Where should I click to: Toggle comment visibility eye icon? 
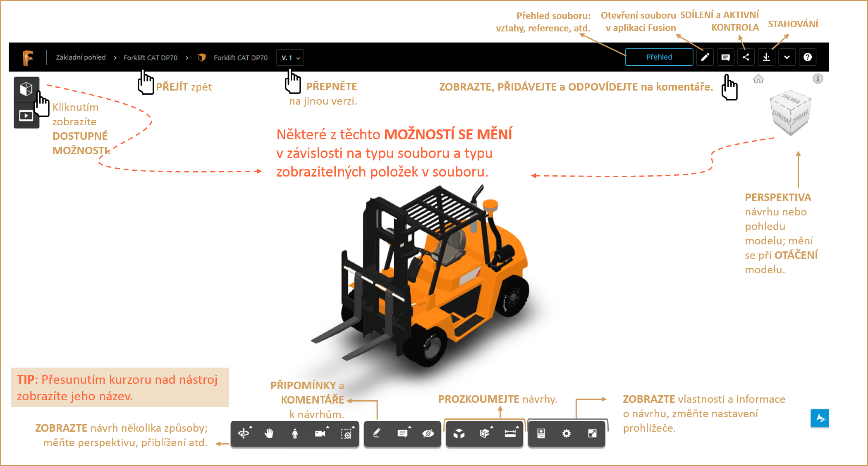pyautogui.click(x=428, y=433)
